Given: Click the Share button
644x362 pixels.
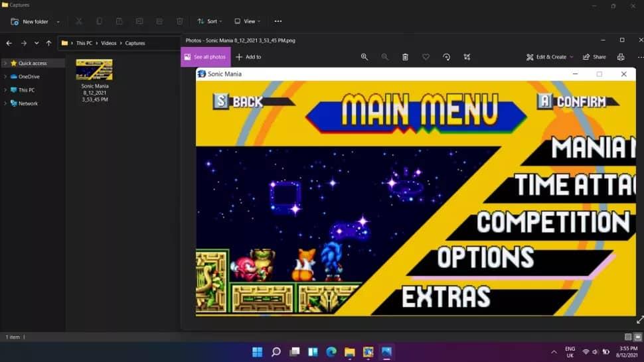Looking at the screenshot, I should [594, 57].
